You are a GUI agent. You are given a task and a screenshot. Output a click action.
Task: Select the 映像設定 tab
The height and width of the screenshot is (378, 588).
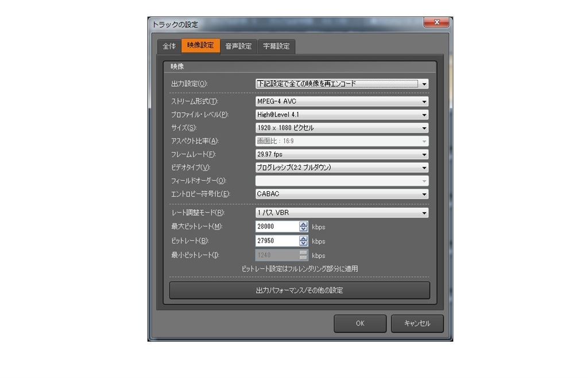pyautogui.click(x=200, y=45)
